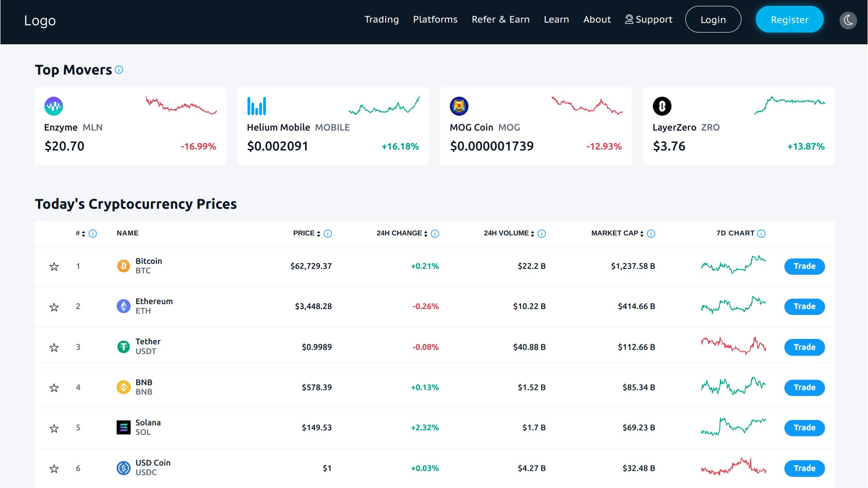
Task: Open the Top Movers info tooltip icon
Action: coord(119,70)
